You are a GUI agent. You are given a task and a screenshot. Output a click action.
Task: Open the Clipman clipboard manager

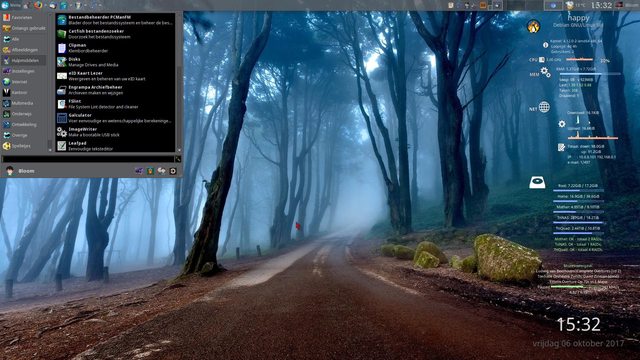(x=116, y=48)
